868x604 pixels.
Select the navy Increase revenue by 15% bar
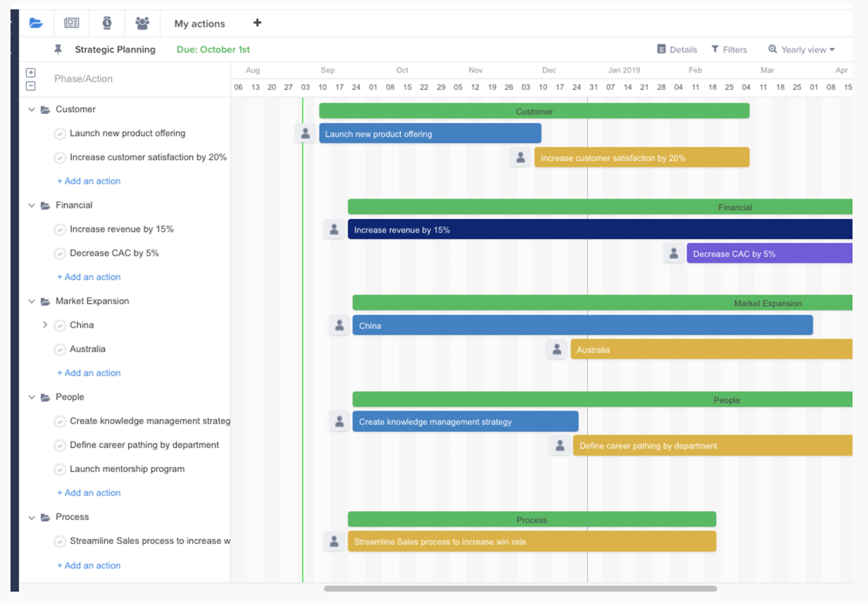(600, 230)
